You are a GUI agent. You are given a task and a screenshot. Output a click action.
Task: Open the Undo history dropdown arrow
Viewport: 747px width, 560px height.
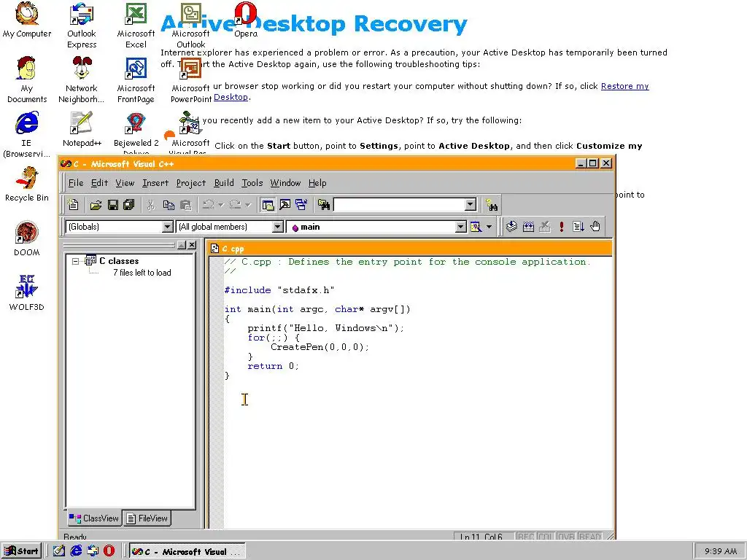[220, 205]
